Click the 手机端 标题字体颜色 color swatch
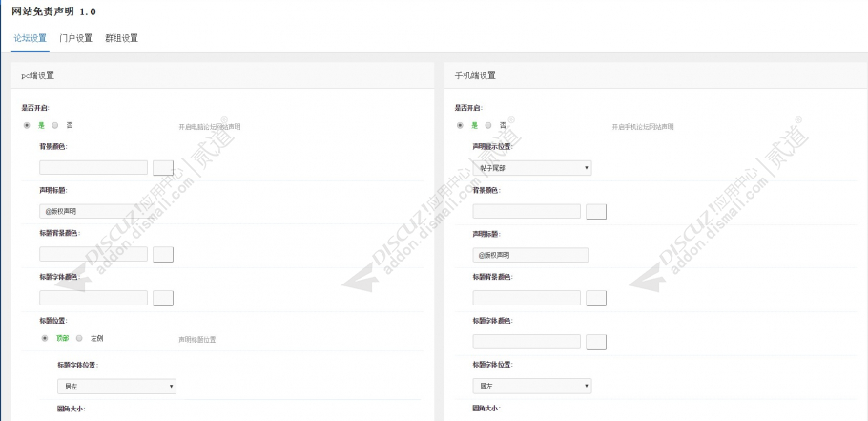This screenshot has height=421, width=868. coord(596,342)
